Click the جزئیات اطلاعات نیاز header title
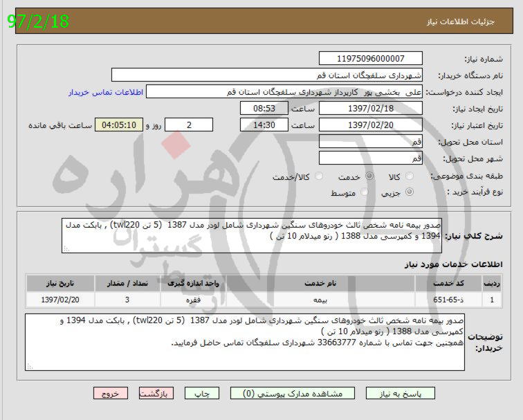 (461, 22)
